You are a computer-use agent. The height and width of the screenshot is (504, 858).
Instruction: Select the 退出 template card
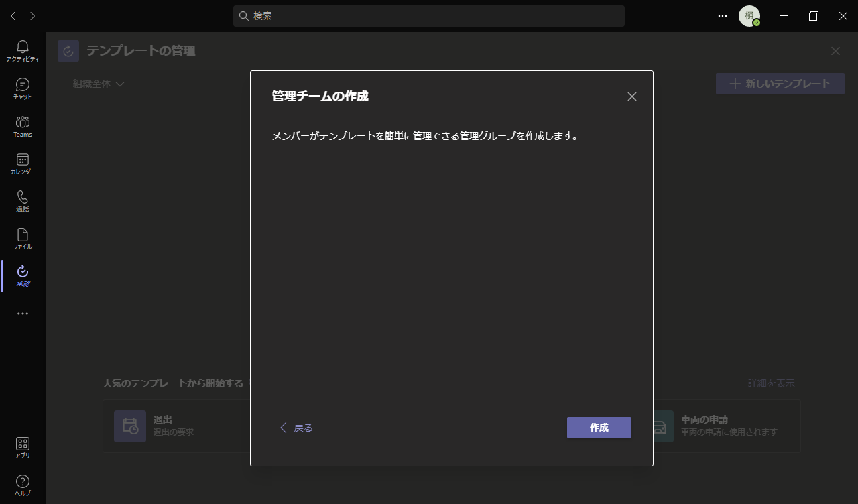point(176,426)
